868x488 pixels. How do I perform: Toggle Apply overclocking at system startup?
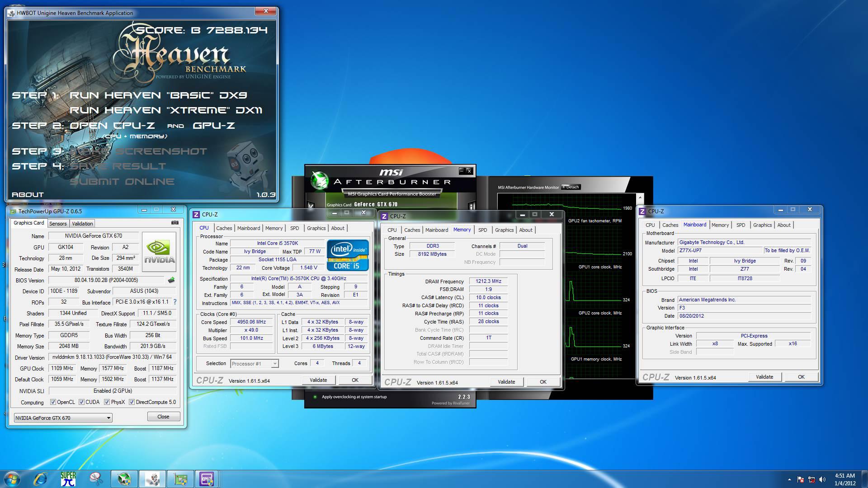click(315, 397)
